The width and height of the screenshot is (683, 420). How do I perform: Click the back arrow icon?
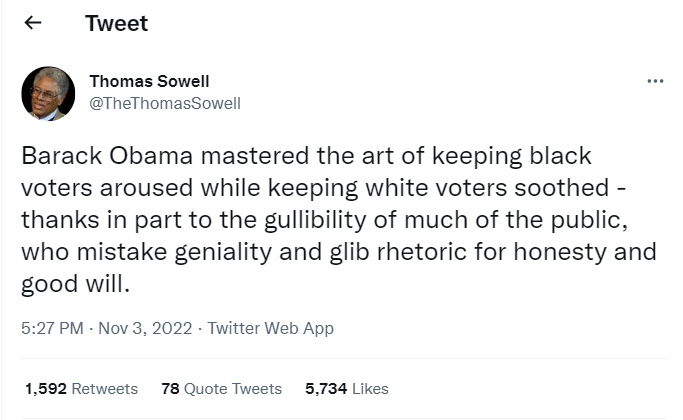(x=33, y=24)
